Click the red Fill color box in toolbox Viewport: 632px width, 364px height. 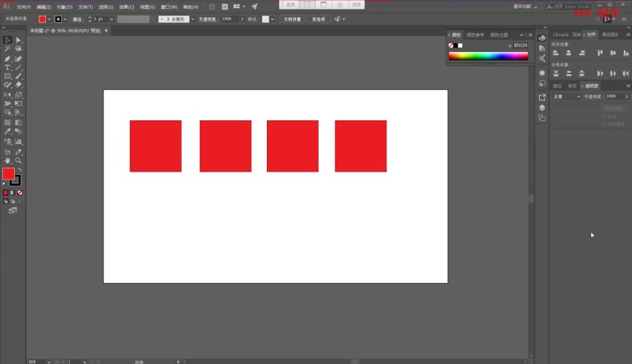click(x=8, y=174)
